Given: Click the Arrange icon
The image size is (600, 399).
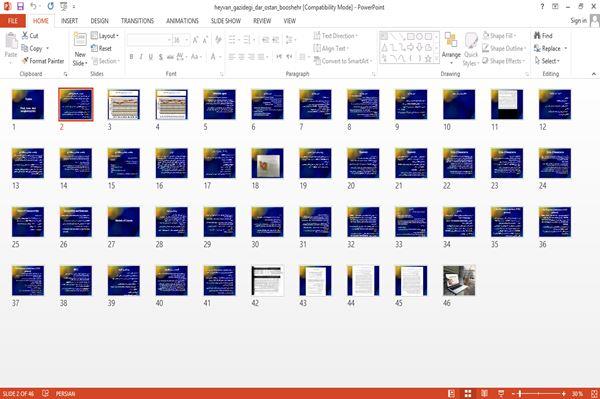Looking at the screenshot, I should pos(451,41).
